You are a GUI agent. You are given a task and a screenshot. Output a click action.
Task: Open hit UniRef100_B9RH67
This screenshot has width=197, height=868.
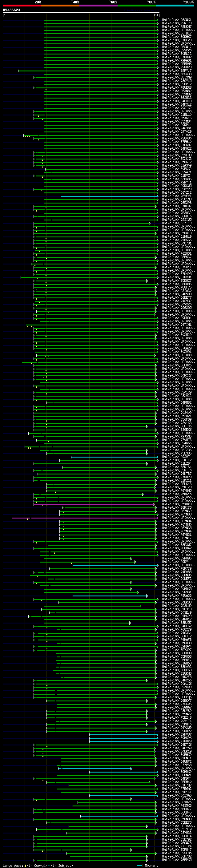point(177,37)
